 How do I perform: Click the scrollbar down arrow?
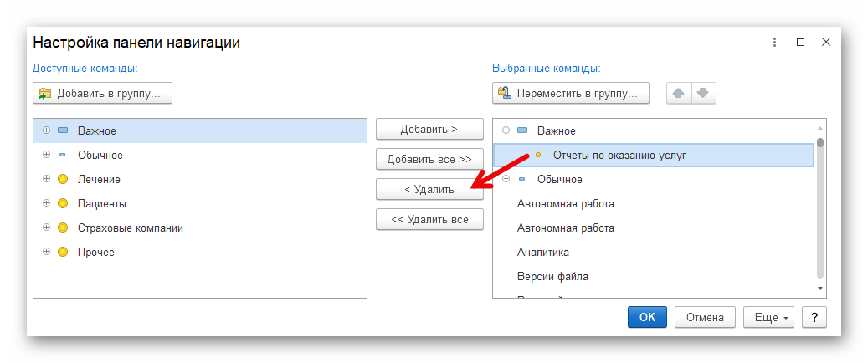coord(820,289)
